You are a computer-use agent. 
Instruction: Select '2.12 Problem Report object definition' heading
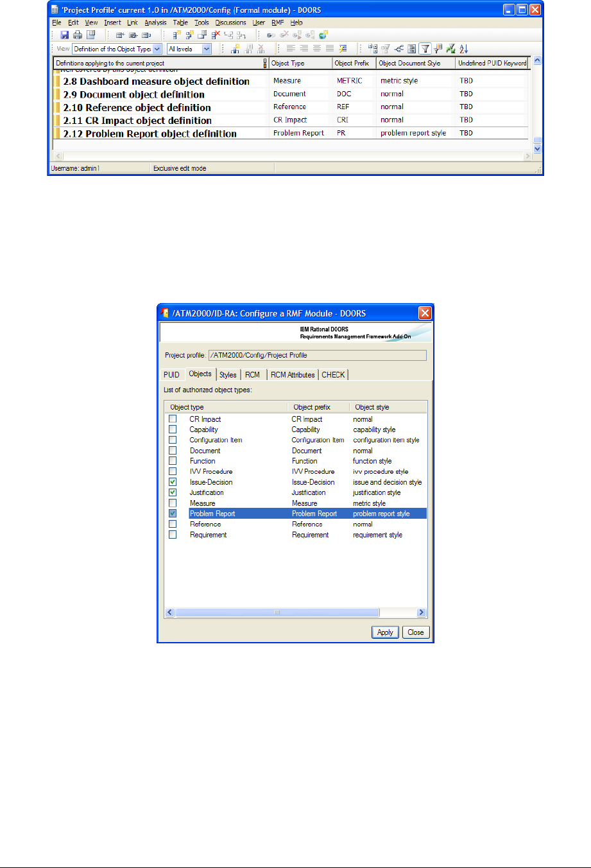click(150, 134)
